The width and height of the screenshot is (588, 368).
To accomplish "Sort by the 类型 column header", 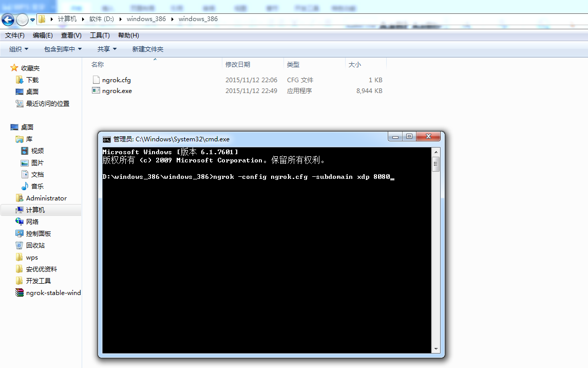I will (x=293, y=65).
